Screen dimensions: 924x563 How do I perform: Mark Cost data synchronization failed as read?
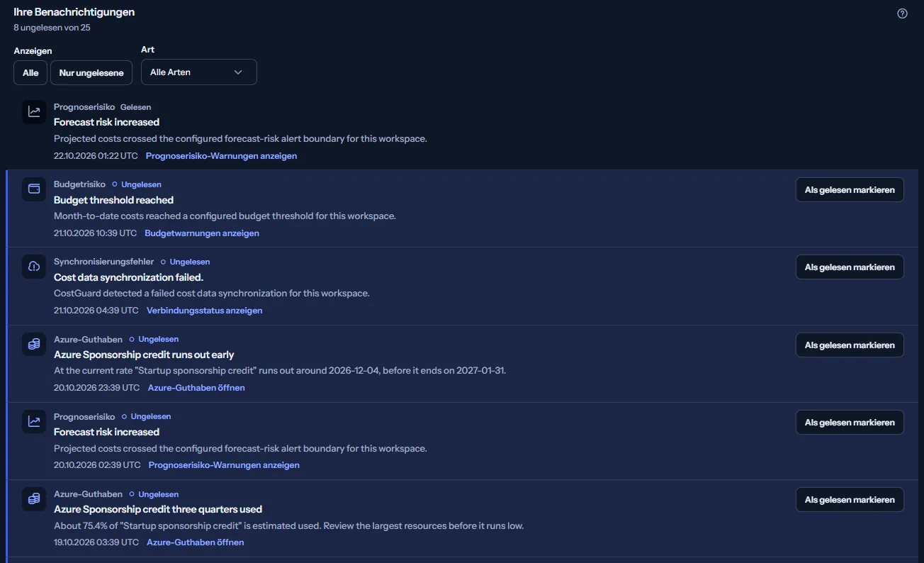(x=850, y=267)
